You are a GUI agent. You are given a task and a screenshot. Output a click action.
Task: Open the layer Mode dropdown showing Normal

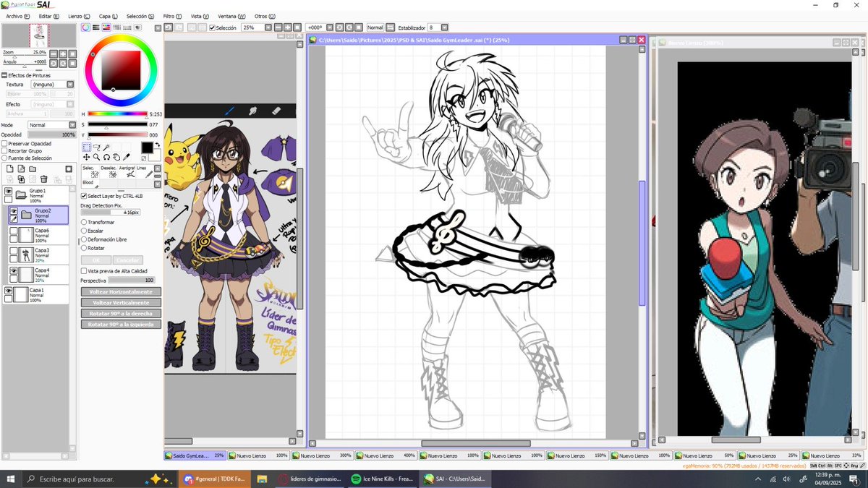click(x=51, y=124)
